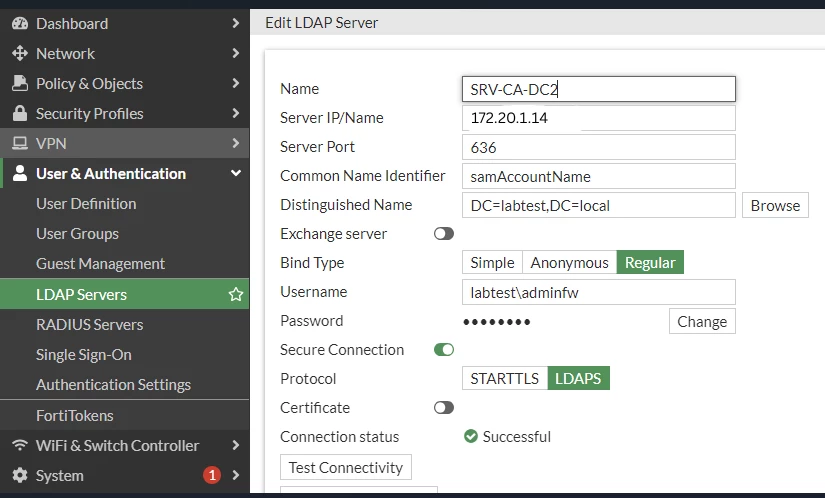Toggle the Certificate switch
This screenshot has width=825, height=498.
pyautogui.click(x=444, y=408)
